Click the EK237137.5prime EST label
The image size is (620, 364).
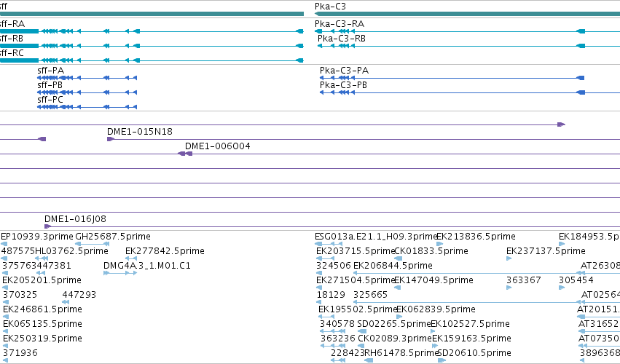pyautogui.click(x=546, y=251)
